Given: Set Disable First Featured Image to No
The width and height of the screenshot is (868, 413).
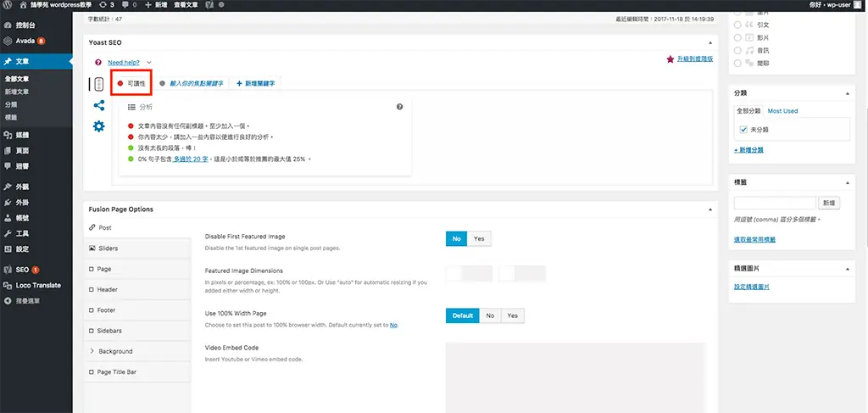Looking at the screenshot, I should pos(456,238).
